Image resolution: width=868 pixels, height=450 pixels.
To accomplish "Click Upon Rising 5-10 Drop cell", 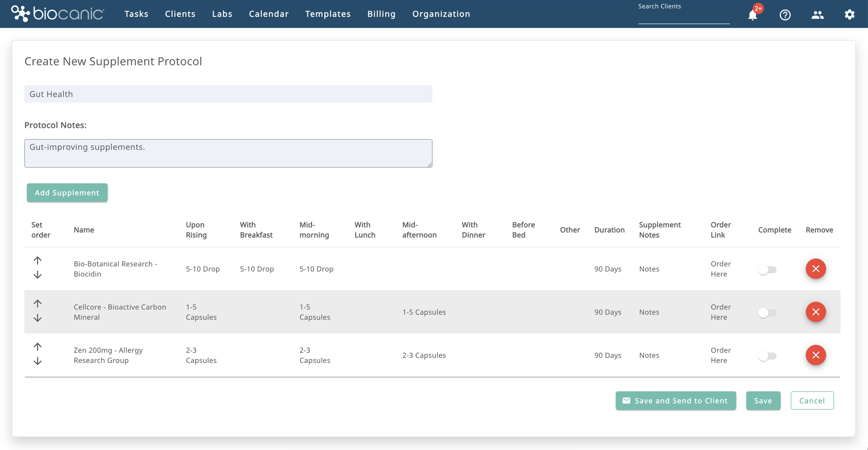I will pos(203,269).
